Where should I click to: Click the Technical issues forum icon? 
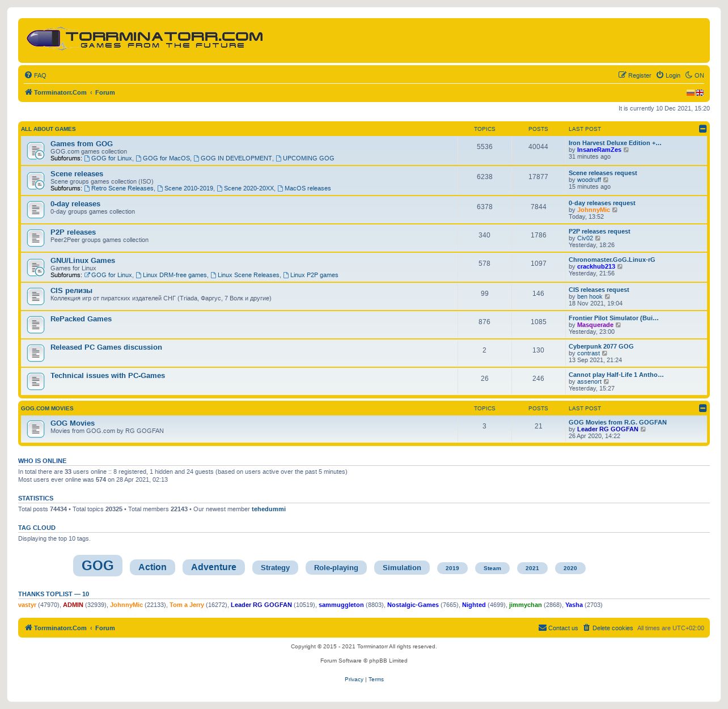[36, 381]
